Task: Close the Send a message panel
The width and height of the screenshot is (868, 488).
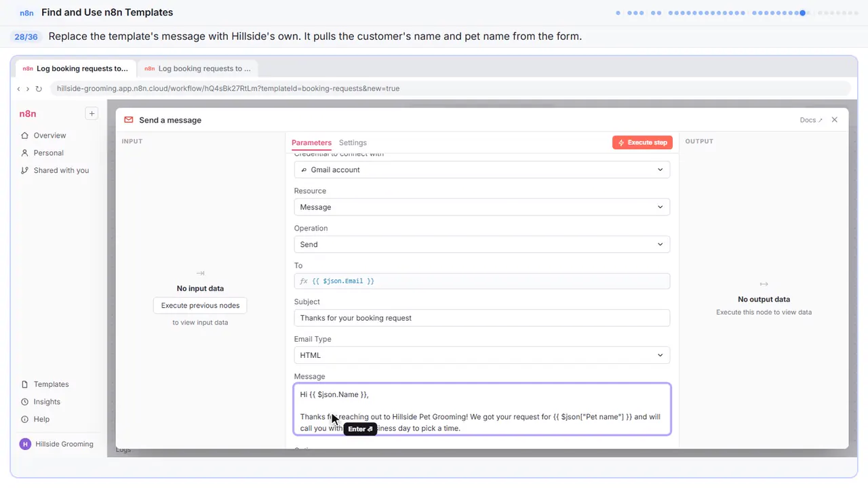Action: click(x=835, y=120)
